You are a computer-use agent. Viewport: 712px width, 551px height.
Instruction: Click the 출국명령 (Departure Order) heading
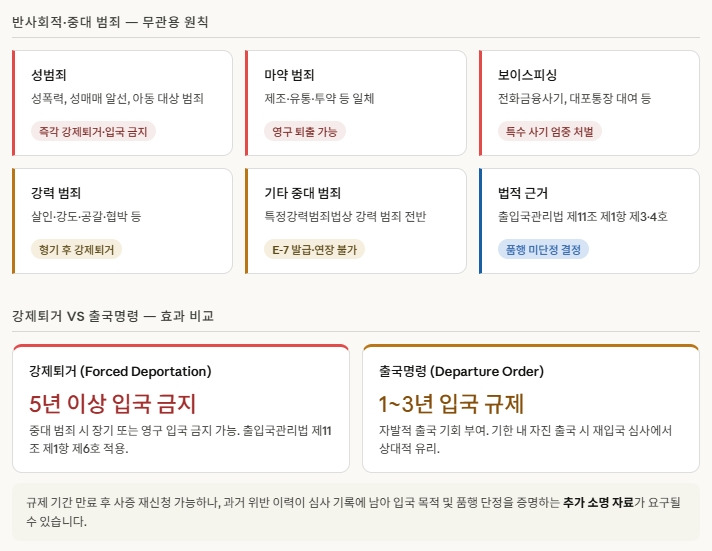click(x=461, y=372)
